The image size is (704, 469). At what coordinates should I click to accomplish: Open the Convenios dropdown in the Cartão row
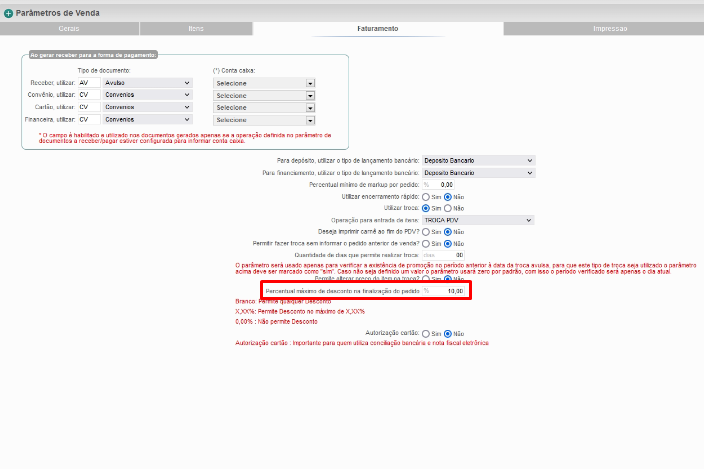tap(147, 107)
